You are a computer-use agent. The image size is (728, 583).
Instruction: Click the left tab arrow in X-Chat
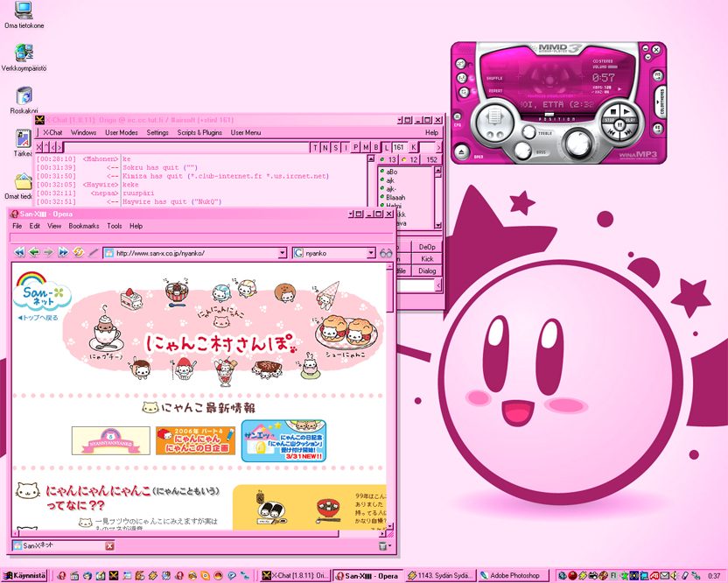[52, 147]
